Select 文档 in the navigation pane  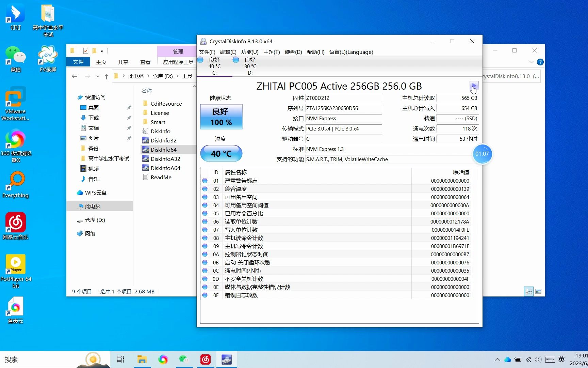pos(93,128)
